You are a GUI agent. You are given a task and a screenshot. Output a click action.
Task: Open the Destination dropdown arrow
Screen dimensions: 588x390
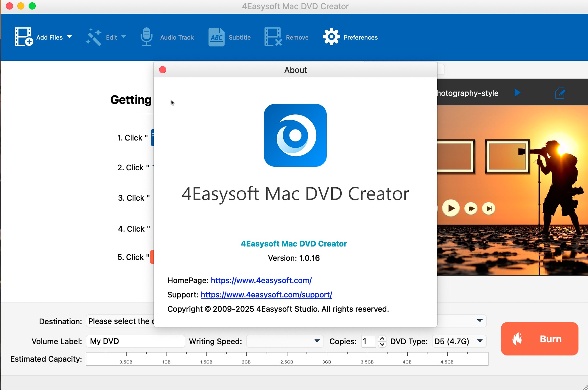click(x=480, y=321)
